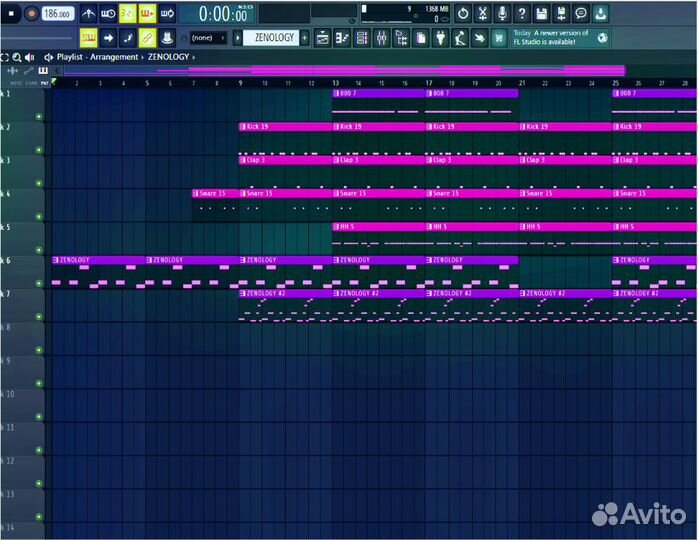698x540 pixels.
Task: Open project picker (pages) icon
Action: point(421,38)
